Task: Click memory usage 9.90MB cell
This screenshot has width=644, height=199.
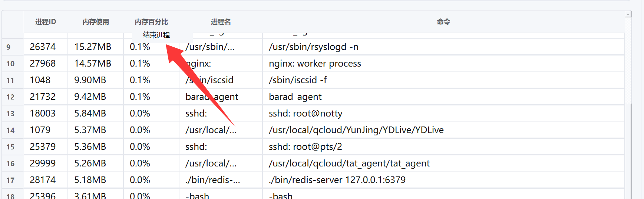Action: click(96, 80)
